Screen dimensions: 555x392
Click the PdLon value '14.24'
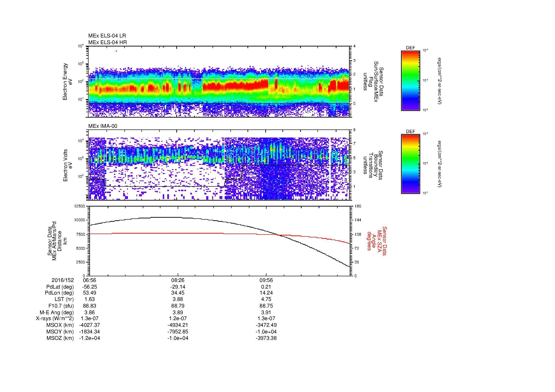point(266,293)
